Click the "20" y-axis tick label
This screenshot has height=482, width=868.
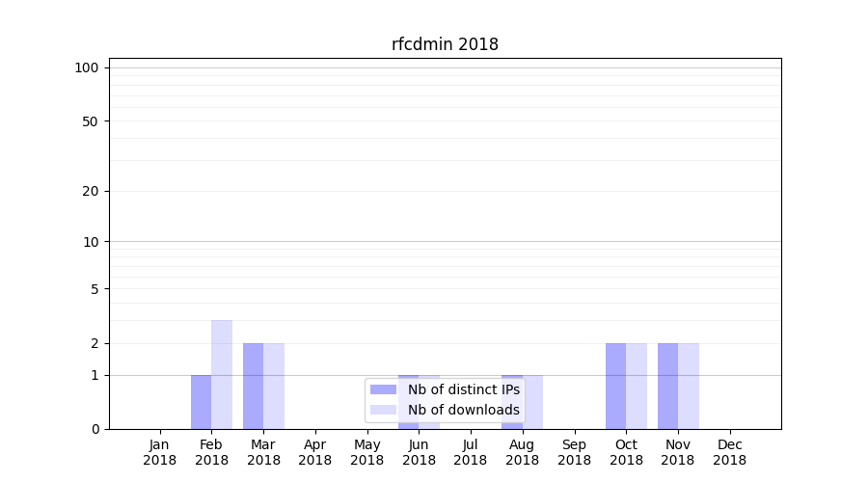click(x=91, y=191)
